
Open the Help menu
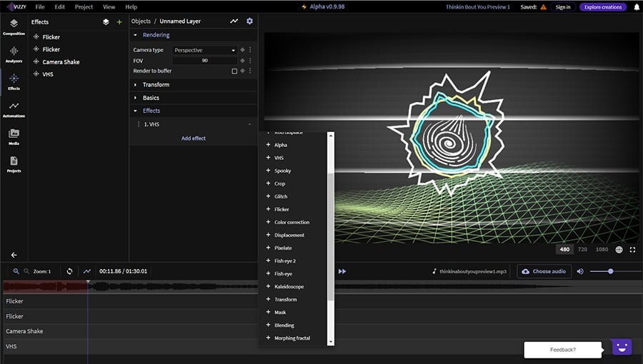point(131,7)
